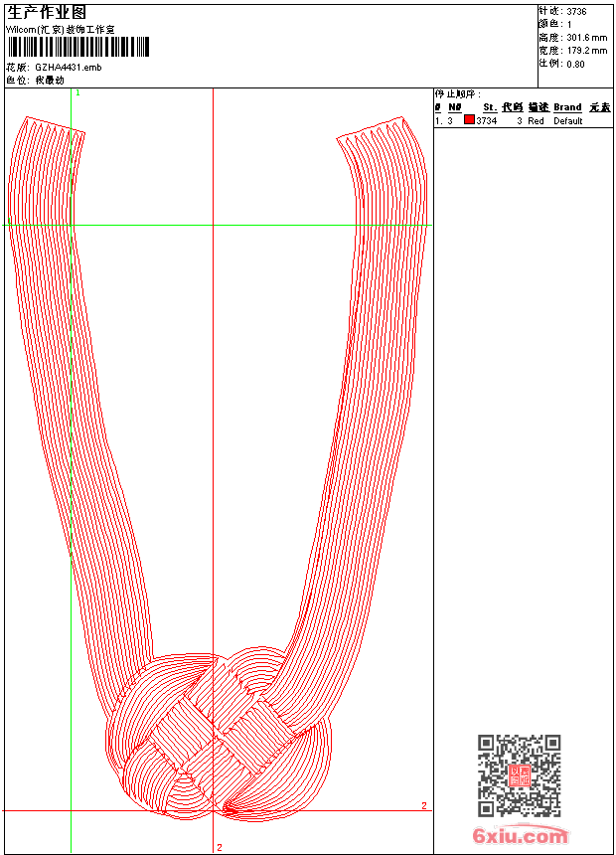Image resolution: width=616 pixels, height=855 pixels.
Task: Click the Brand column header
Action: [567, 107]
